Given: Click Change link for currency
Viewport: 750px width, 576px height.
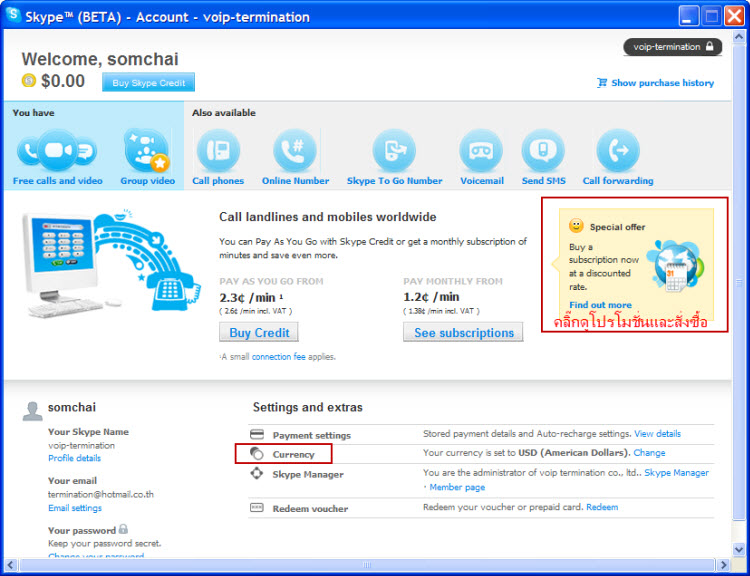Looking at the screenshot, I should coord(649,452).
